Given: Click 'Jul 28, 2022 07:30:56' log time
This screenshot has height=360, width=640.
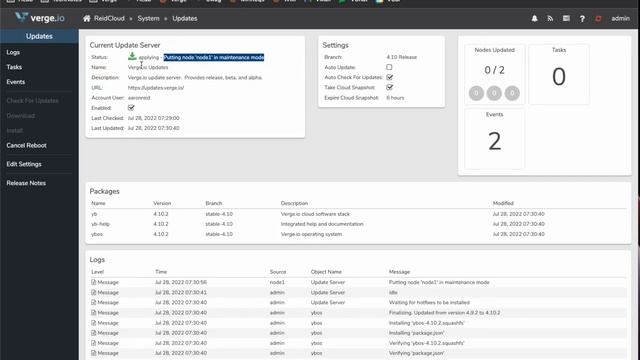Looking at the screenshot, I should pos(181,282).
